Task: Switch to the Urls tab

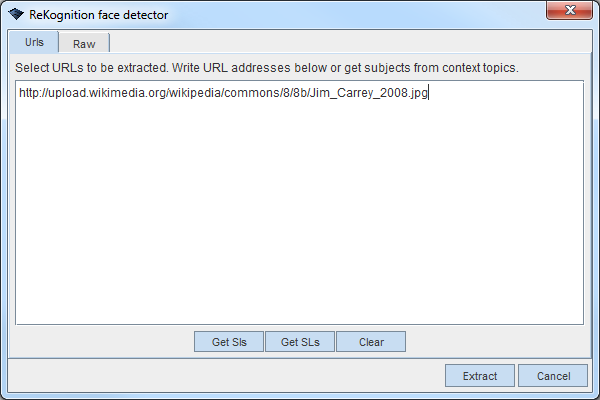Action: [34, 43]
